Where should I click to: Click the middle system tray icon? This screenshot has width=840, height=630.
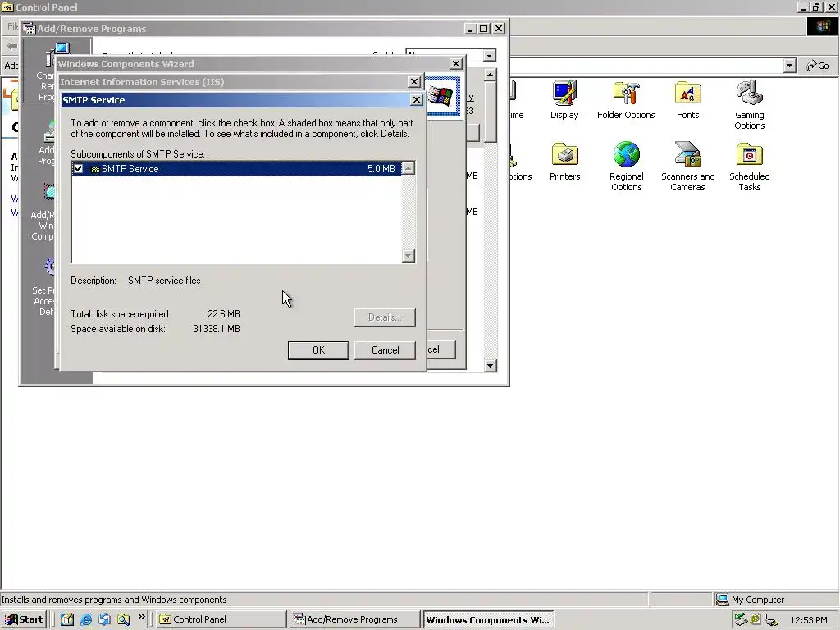point(756,619)
